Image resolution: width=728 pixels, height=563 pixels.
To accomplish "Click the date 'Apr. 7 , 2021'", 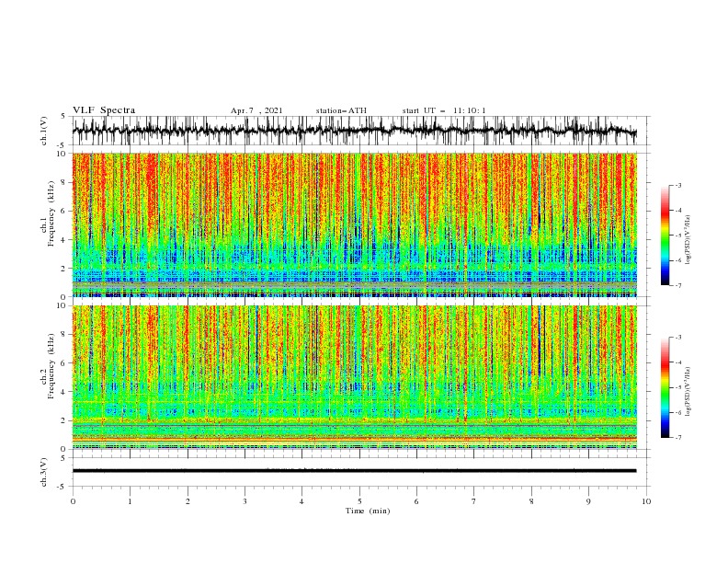I will (256, 110).
